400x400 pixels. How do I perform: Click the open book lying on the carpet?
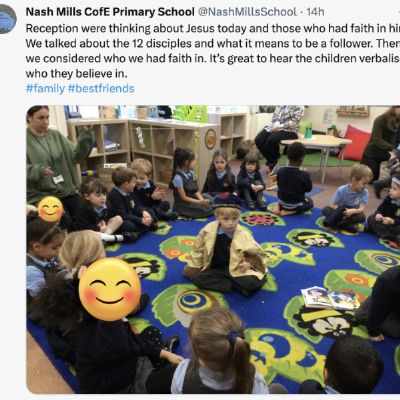coord(330,298)
